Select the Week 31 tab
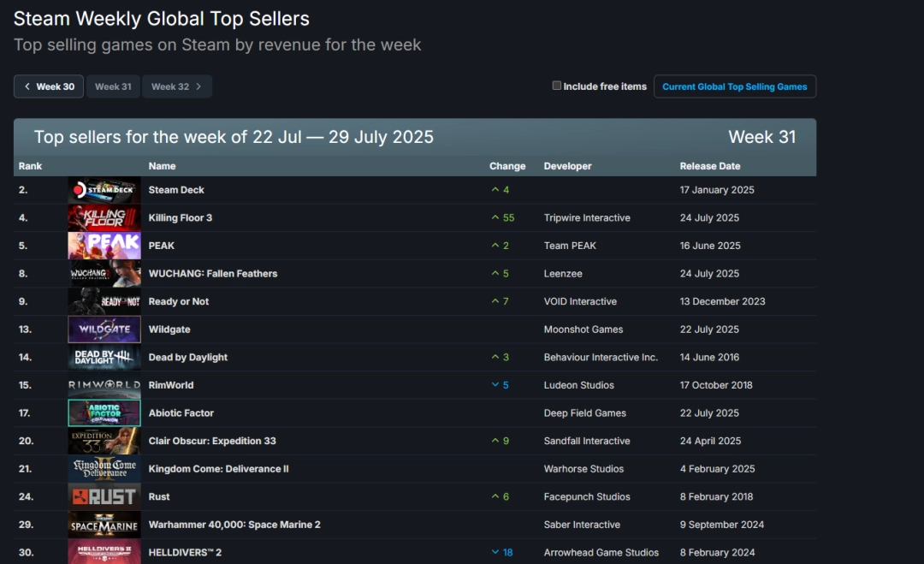Image resolution: width=924 pixels, height=564 pixels. click(113, 86)
